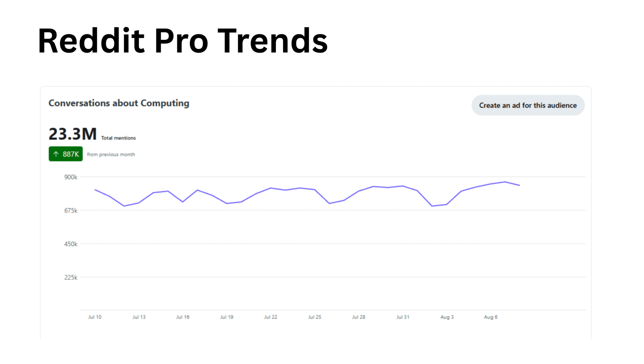
Task: Select the Jul 10 date marker
Action: [x=95, y=317]
